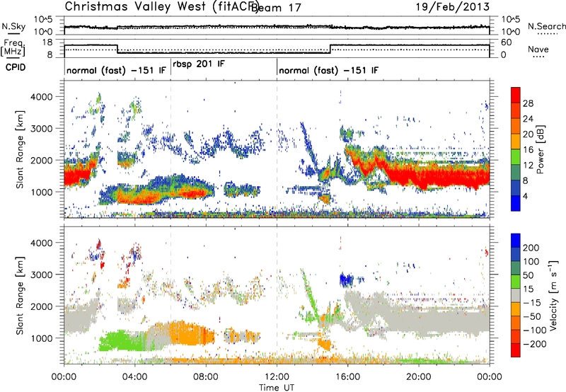This screenshot has height=392, width=566.
Task: Click the grey band of the velocity colorbar
Action: (516, 295)
